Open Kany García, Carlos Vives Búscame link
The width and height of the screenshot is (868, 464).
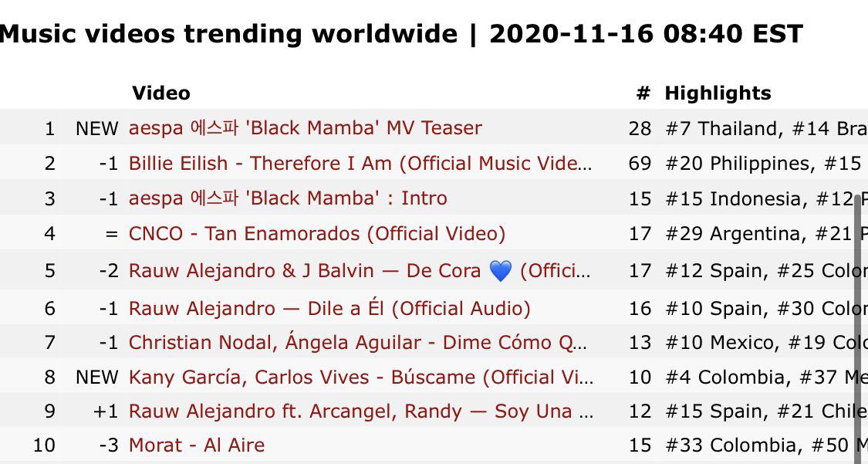[361, 377]
